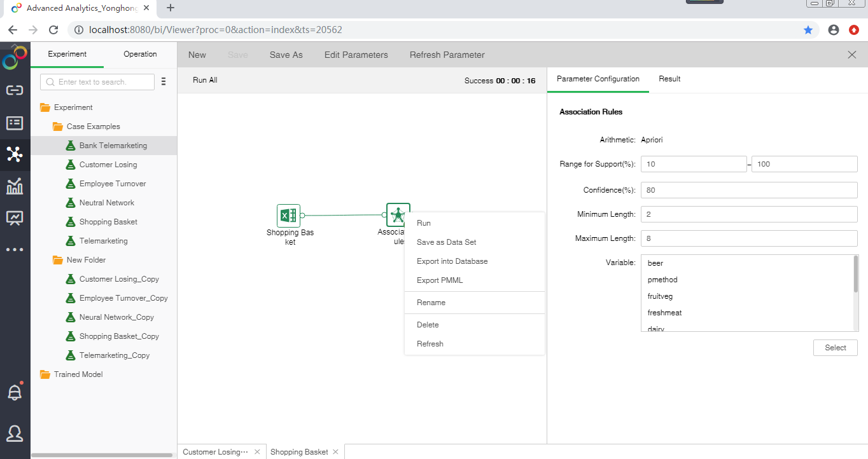Open the tree options menu icon
Viewport: 868px width, 459px height.
[164, 82]
